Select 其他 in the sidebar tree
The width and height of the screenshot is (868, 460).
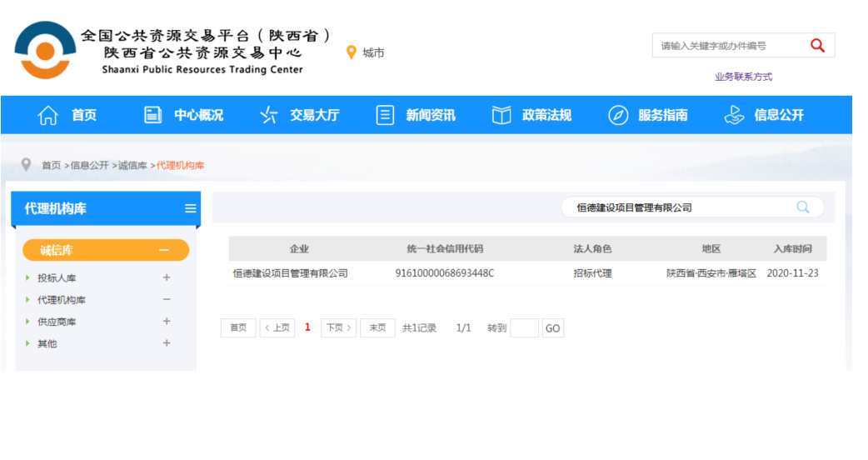click(x=47, y=344)
